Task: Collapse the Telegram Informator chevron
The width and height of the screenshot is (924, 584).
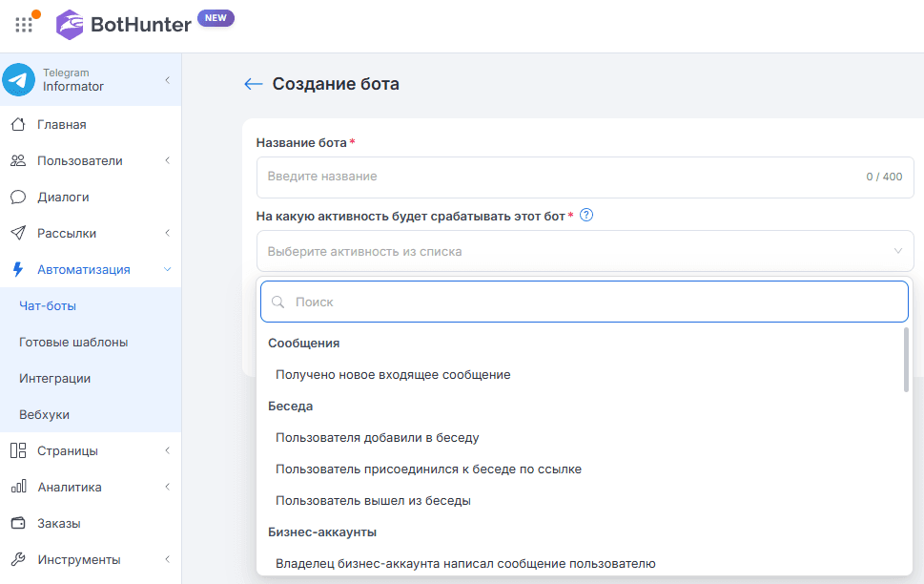Action: [x=168, y=79]
